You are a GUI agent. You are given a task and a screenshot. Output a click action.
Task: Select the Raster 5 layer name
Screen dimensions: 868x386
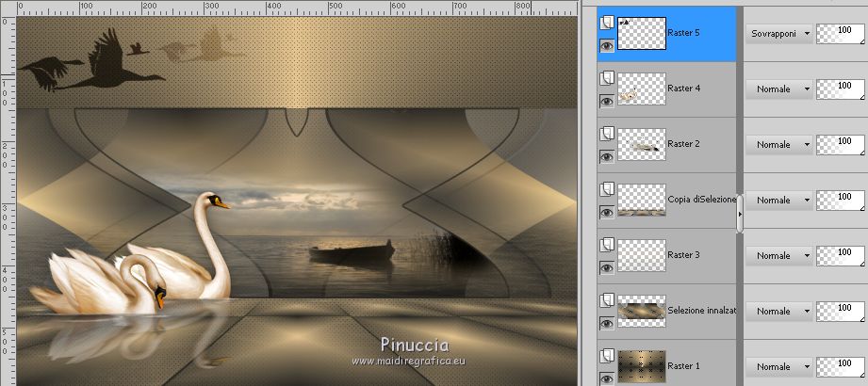683,33
